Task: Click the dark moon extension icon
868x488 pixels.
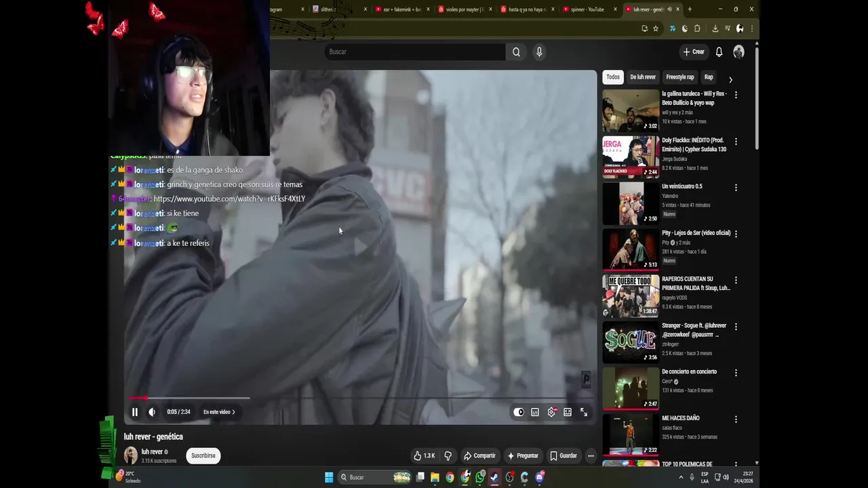Action: tap(685, 28)
